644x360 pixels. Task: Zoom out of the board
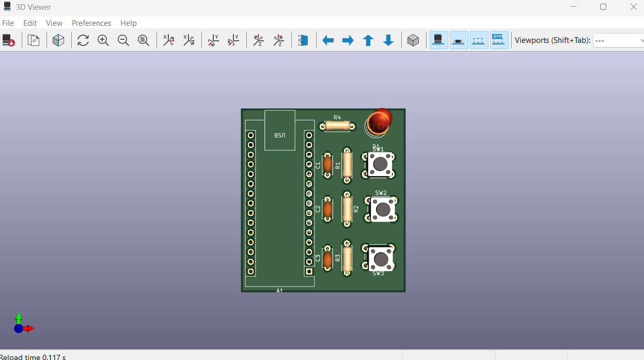pos(123,40)
